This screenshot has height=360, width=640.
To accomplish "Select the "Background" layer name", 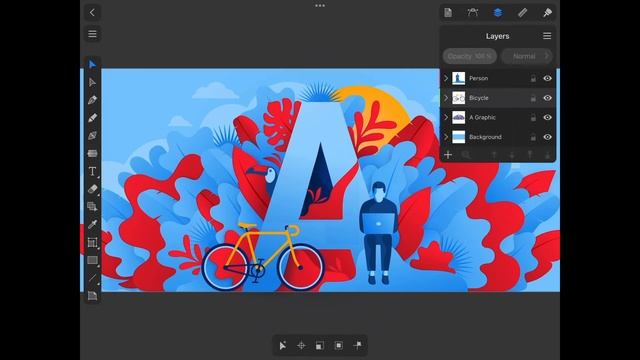I will pyautogui.click(x=485, y=137).
